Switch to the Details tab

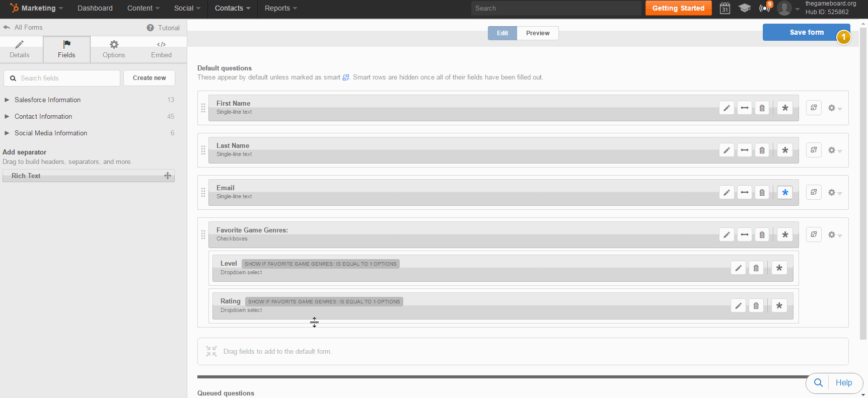coord(20,49)
